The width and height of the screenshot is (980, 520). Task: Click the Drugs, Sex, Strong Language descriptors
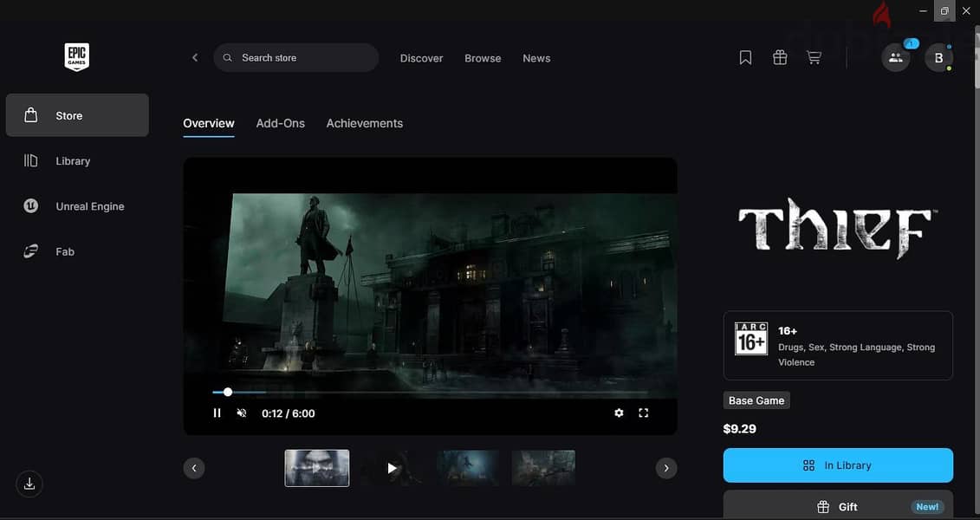[x=856, y=354]
